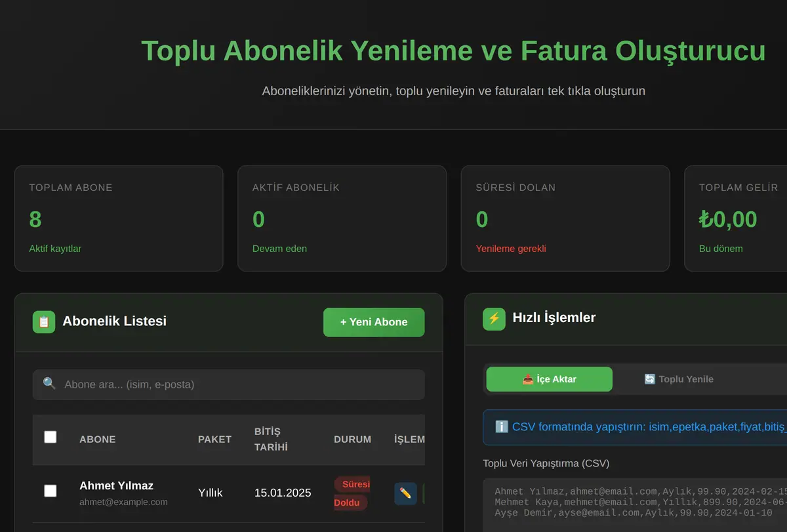Screen dimensions: 787x532
Task: Click the PAKET column header
Action: pos(214,440)
